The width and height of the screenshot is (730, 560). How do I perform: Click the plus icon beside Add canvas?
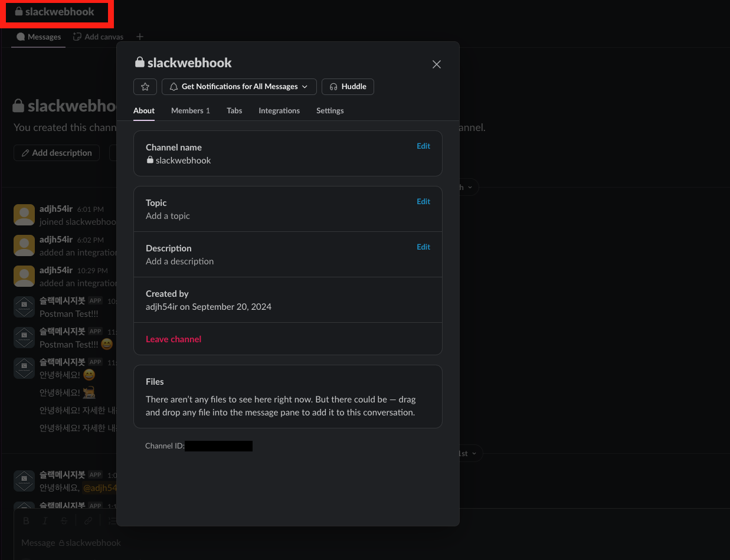[140, 37]
